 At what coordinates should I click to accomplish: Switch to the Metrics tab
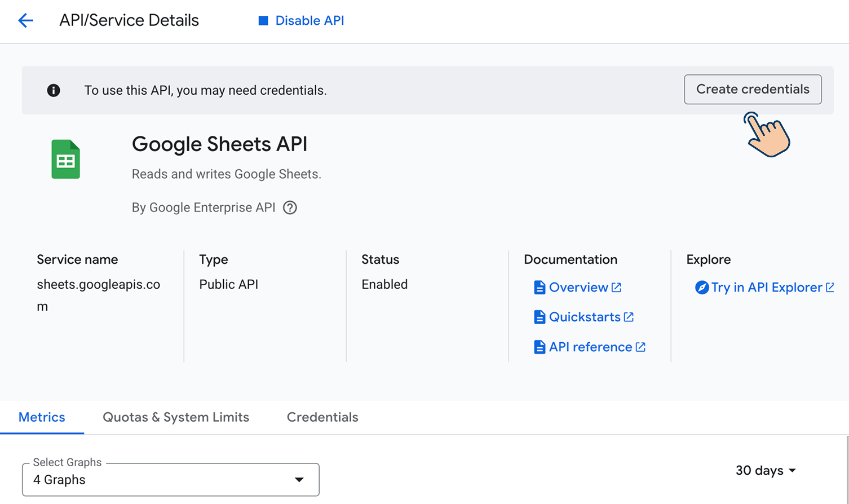coord(42,417)
